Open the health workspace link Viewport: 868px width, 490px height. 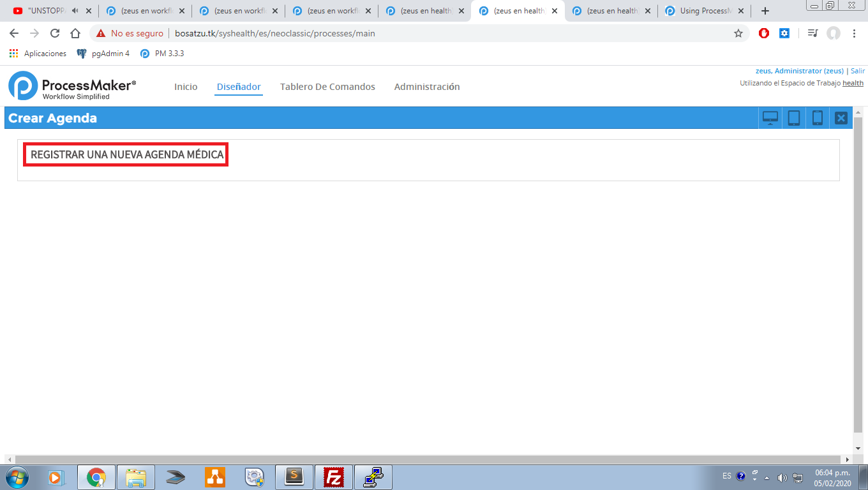[x=853, y=83]
